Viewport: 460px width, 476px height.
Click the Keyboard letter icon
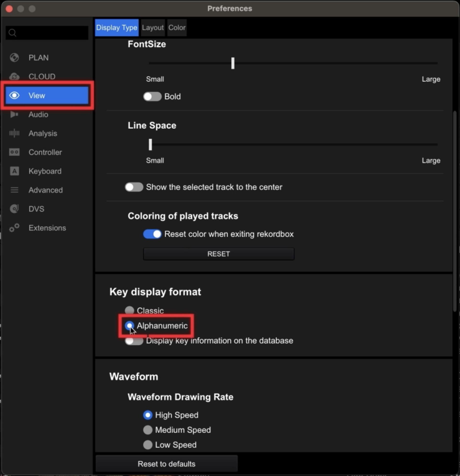(14, 171)
